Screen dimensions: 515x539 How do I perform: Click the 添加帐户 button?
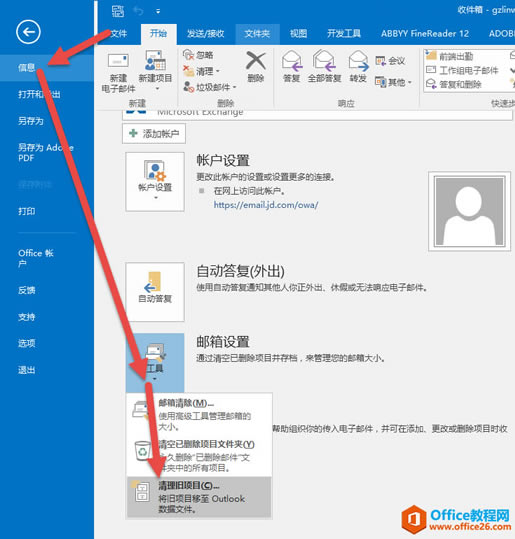click(154, 133)
